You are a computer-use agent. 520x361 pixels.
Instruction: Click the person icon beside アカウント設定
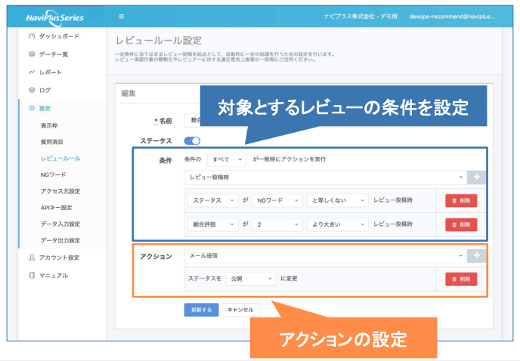coord(32,257)
